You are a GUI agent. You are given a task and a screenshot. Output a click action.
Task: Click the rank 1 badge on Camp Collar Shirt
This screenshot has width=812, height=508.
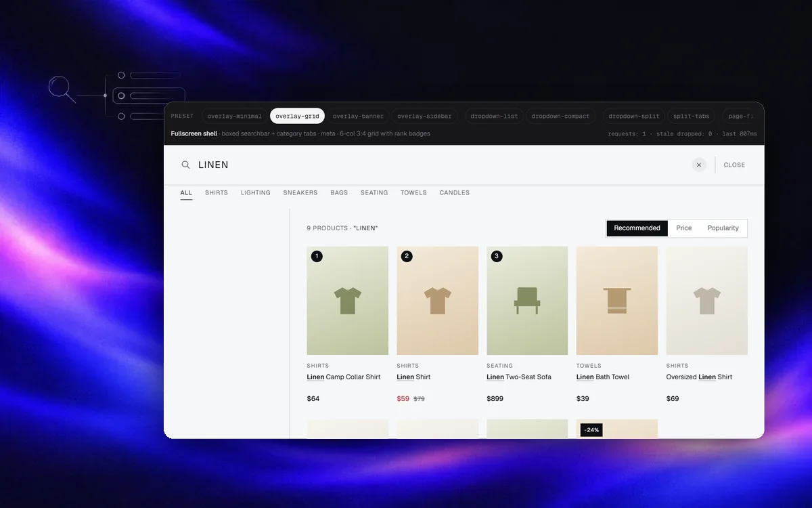point(317,256)
